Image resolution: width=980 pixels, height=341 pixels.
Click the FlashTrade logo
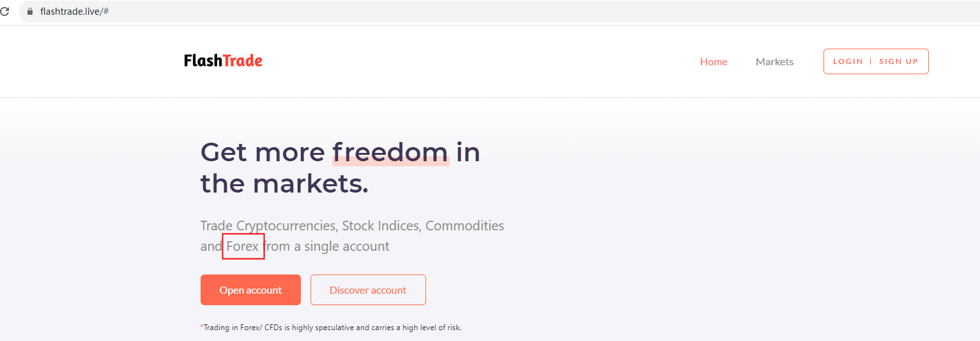point(223,61)
